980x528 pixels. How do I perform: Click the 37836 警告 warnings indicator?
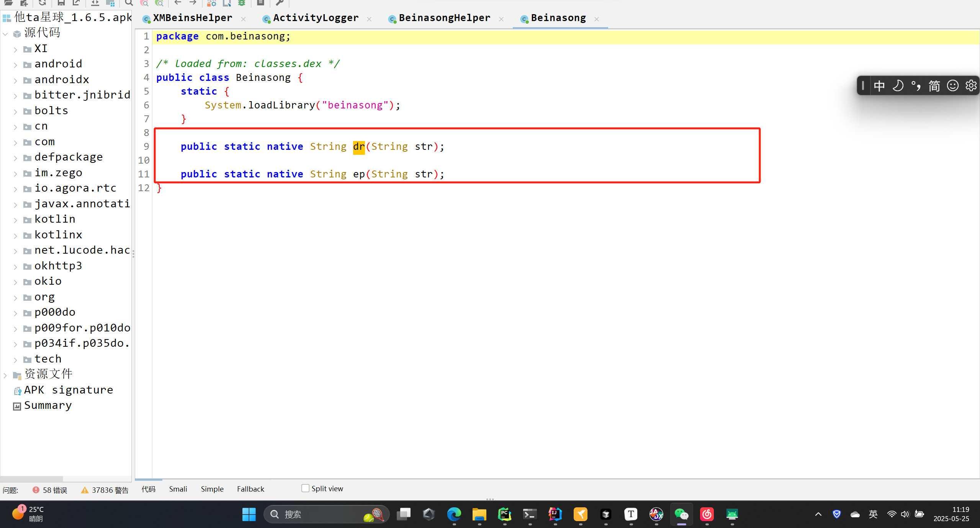tap(105, 490)
